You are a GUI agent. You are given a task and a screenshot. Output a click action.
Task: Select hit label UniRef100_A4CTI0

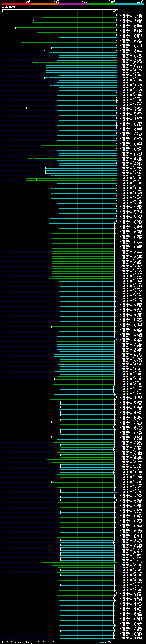coord(131,37)
